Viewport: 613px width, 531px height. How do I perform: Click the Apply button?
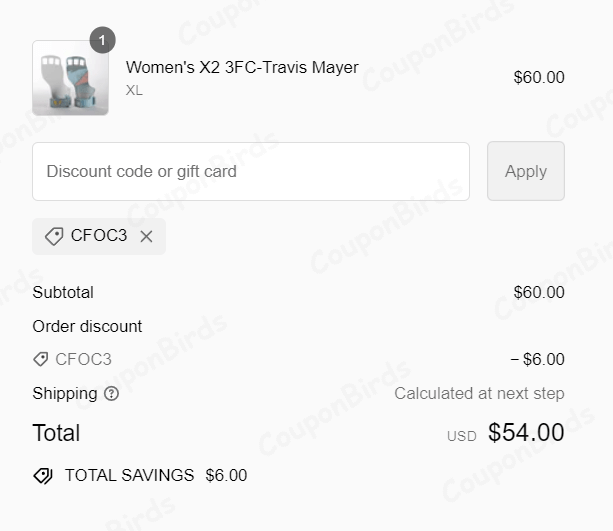coord(525,171)
